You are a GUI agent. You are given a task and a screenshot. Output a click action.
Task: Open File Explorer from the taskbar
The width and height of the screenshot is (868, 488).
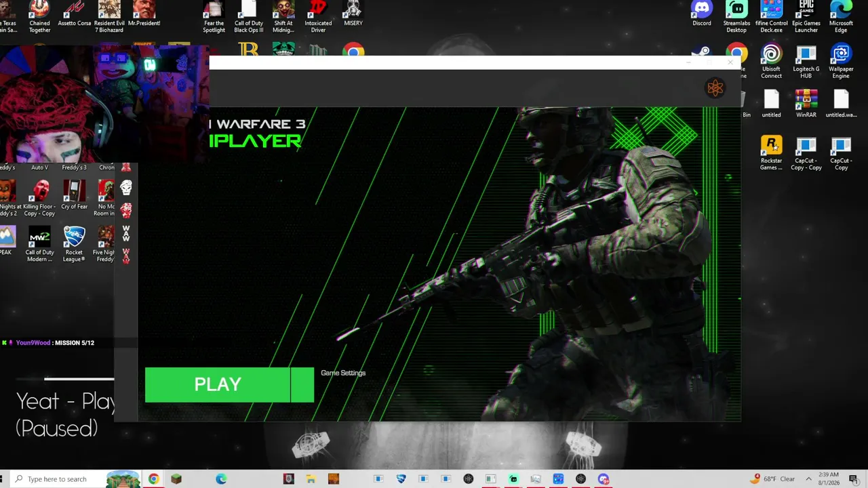(x=311, y=479)
